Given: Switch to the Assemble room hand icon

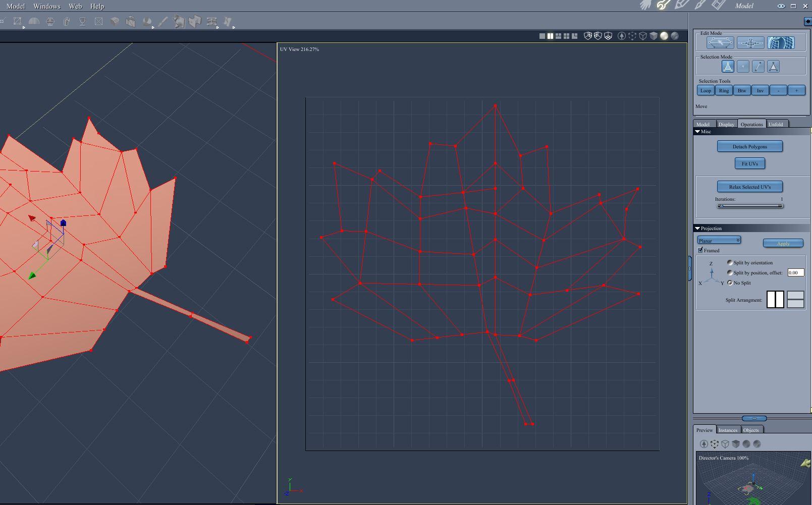Looking at the screenshot, I should tap(645, 6).
